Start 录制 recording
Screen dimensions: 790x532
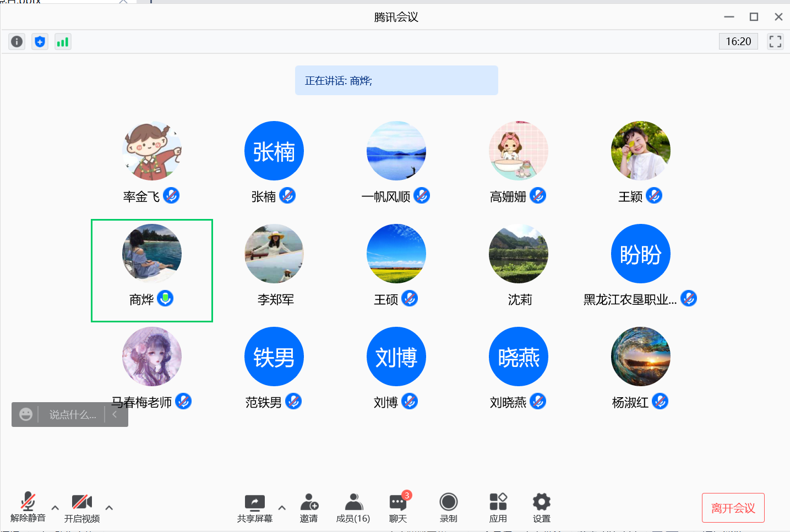point(449,507)
